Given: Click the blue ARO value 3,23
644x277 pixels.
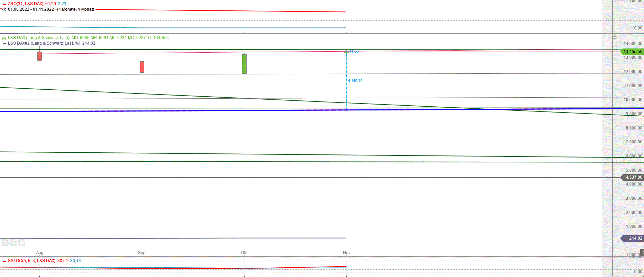Looking at the screenshot, I should tap(62, 4).
